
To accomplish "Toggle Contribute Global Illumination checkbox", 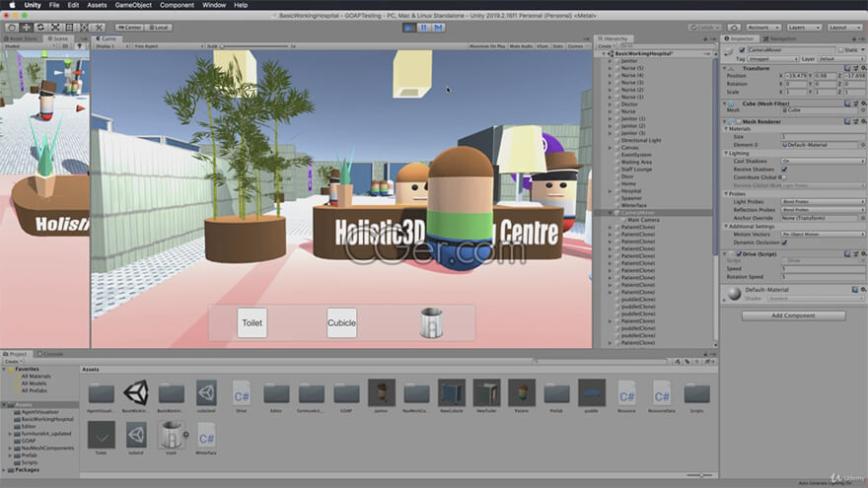I will (x=784, y=177).
